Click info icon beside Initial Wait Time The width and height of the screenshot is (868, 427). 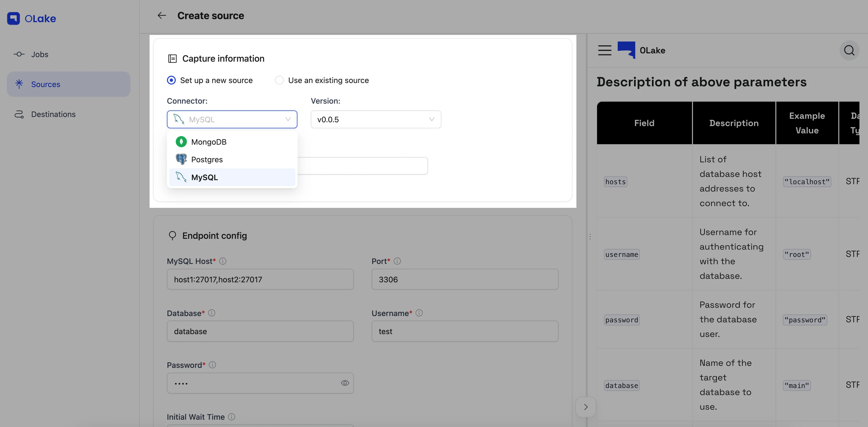pyautogui.click(x=231, y=417)
